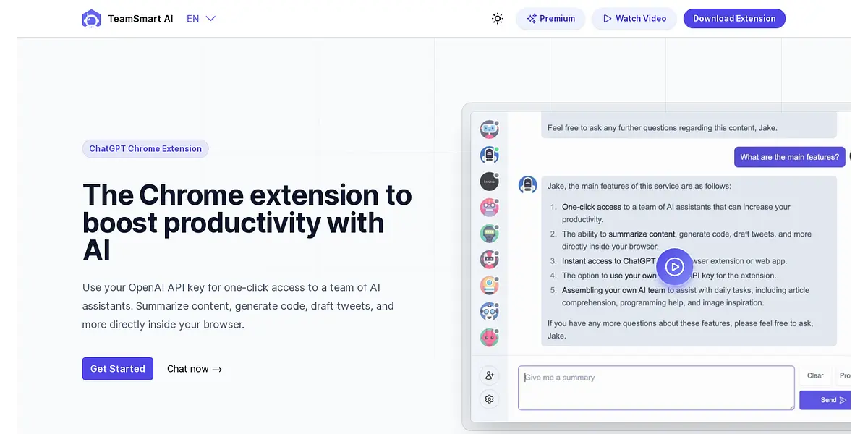Click the ChatGPT Chrome Extension badge
868x434 pixels.
145,149
